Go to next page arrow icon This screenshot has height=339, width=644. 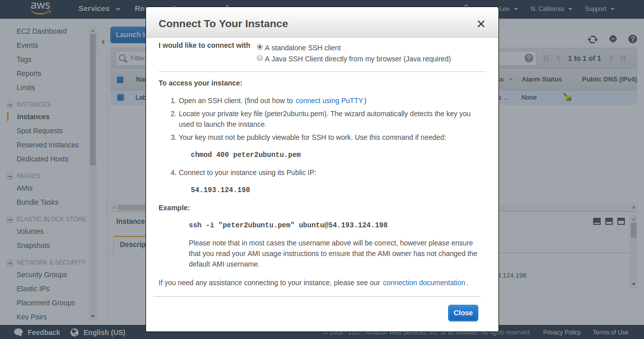(611, 58)
